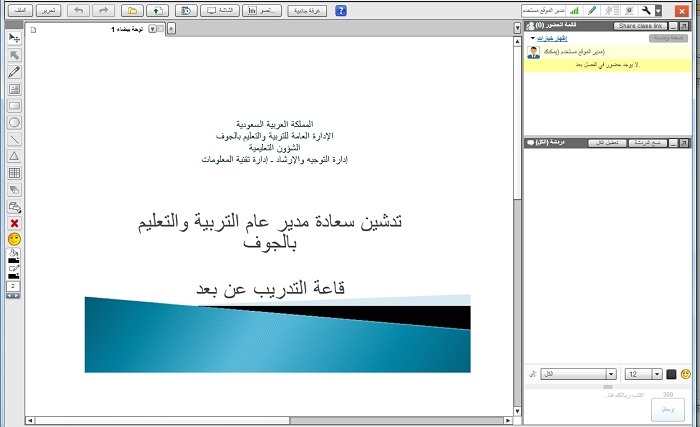Screen dimensions: 700x427
Task: Click the breakout room button
Action: point(307,10)
